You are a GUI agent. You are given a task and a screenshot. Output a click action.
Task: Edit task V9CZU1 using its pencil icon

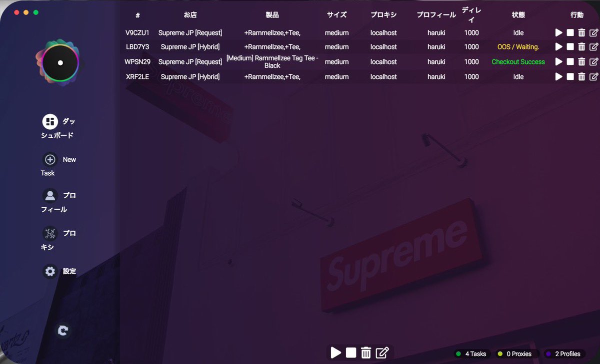coord(593,33)
